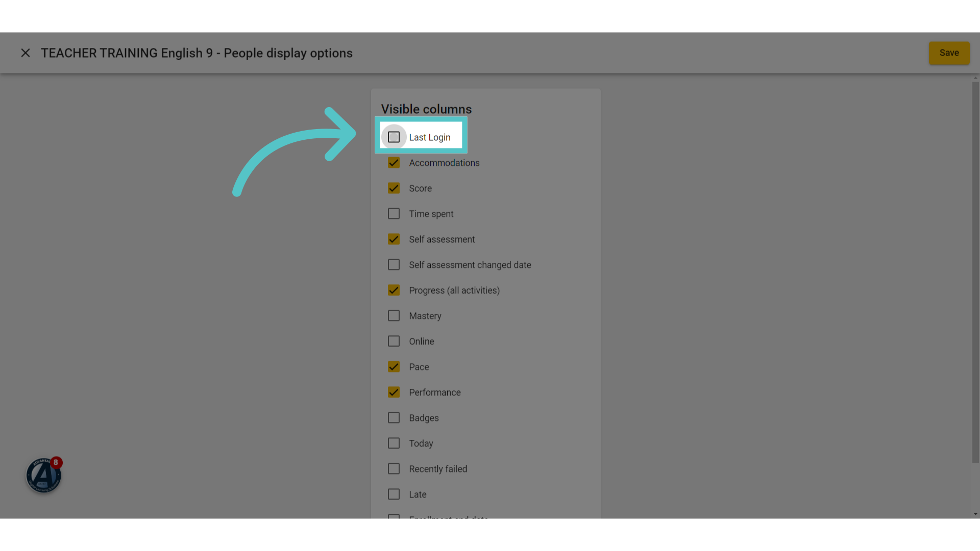Uncheck Progress (all activities) column

pyautogui.click(x=394, y=290)
